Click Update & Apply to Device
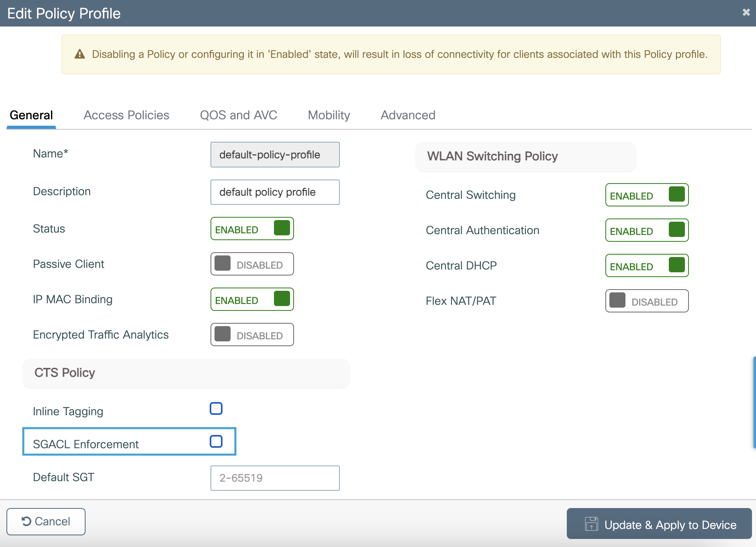The height and width of the screenshot is (547, 756). pos(659,524)
